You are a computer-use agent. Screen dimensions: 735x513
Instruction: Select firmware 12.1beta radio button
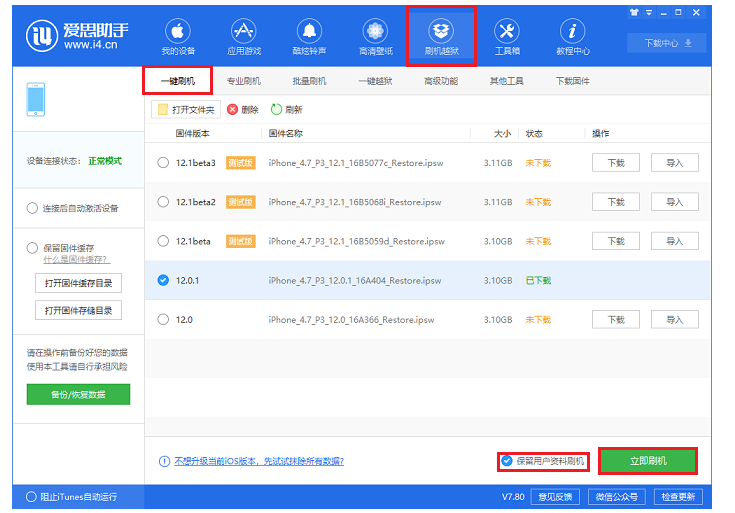coord(163,241)
